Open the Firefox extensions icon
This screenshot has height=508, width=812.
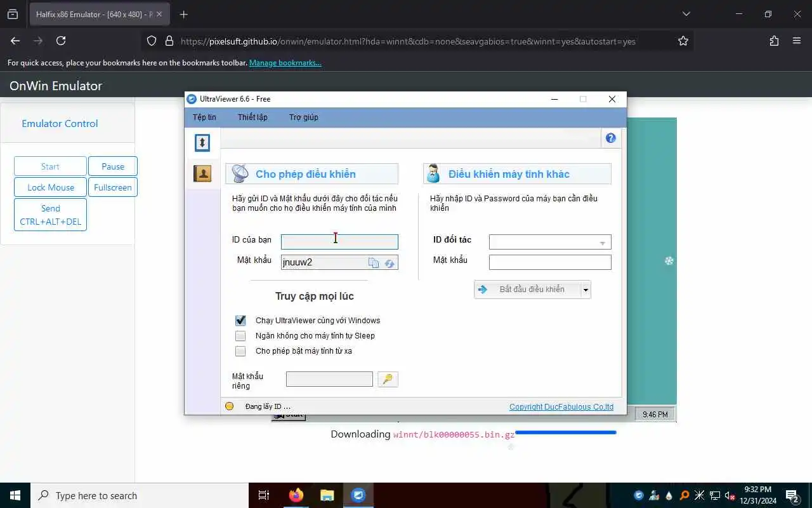[774, 41]
